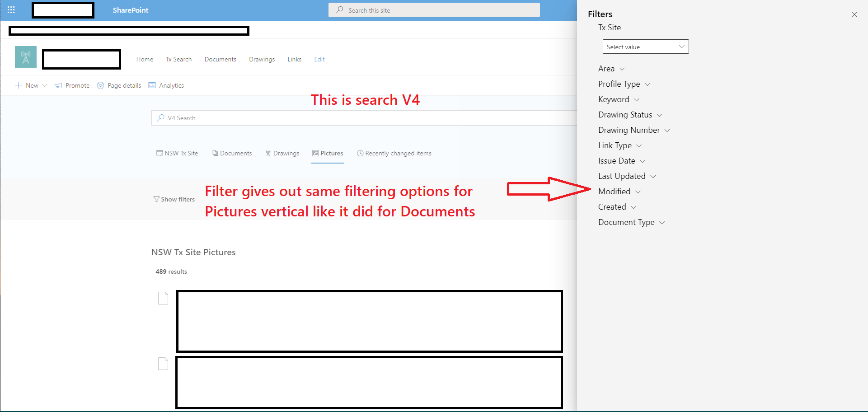Open the Tx Site Select value dropdown

click(645, 47)
